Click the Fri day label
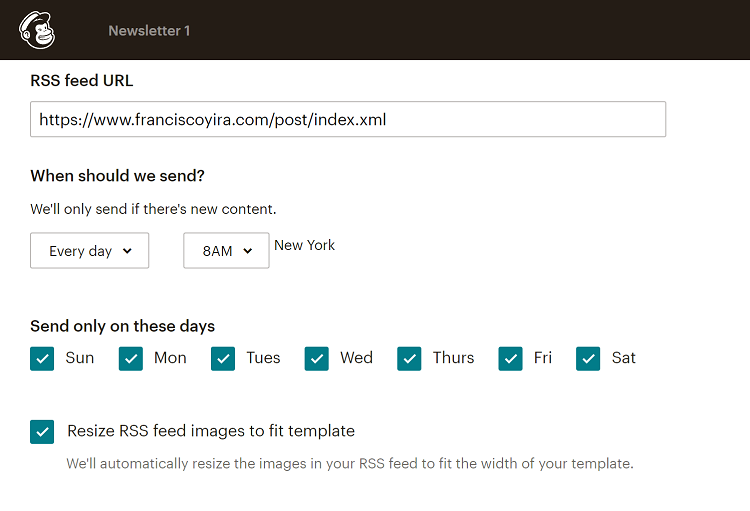This screenshot has width=750, height=511. point(543,358)
